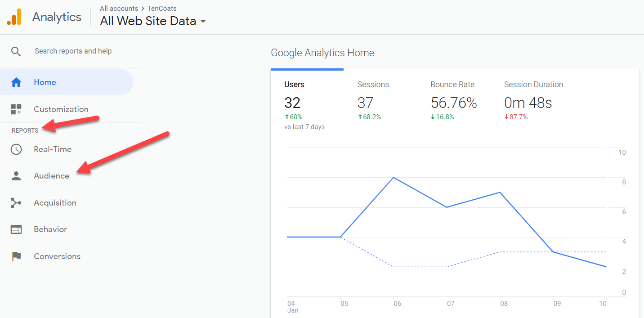Image resolution: width=644 pixels, height=318 pixels.
Task: Select the Users metric tab
Action: click(307, 105)
